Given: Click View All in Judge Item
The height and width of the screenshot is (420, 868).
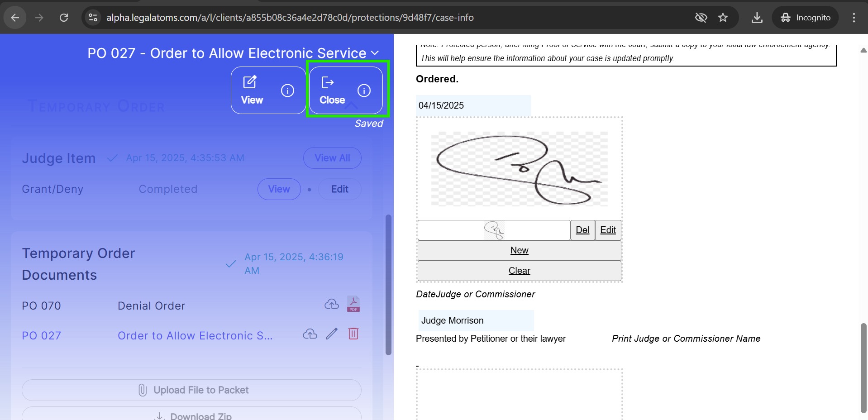Looking at the screenshot, I should pyautogui.click(x=332, y=158).
